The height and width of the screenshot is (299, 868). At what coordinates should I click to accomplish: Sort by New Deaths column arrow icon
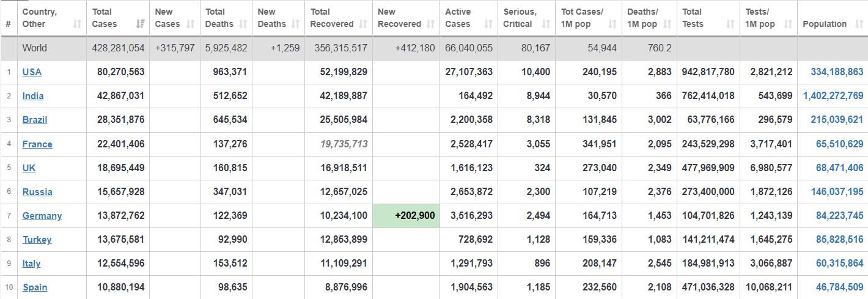click(296, 24)
